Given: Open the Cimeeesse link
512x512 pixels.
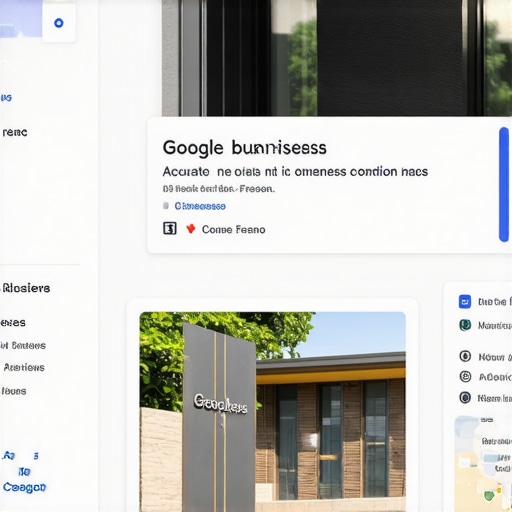Looking at the screenshot, I should (200, 206).
